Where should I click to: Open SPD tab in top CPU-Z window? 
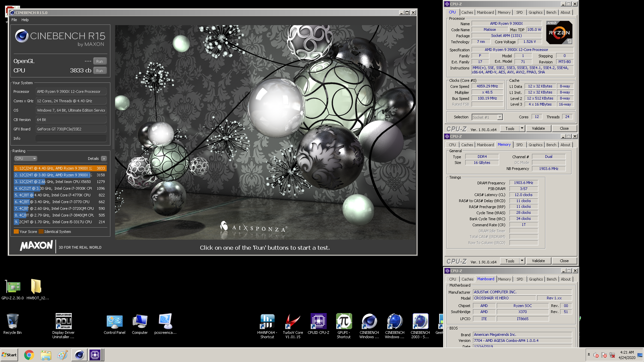(520, 12)
